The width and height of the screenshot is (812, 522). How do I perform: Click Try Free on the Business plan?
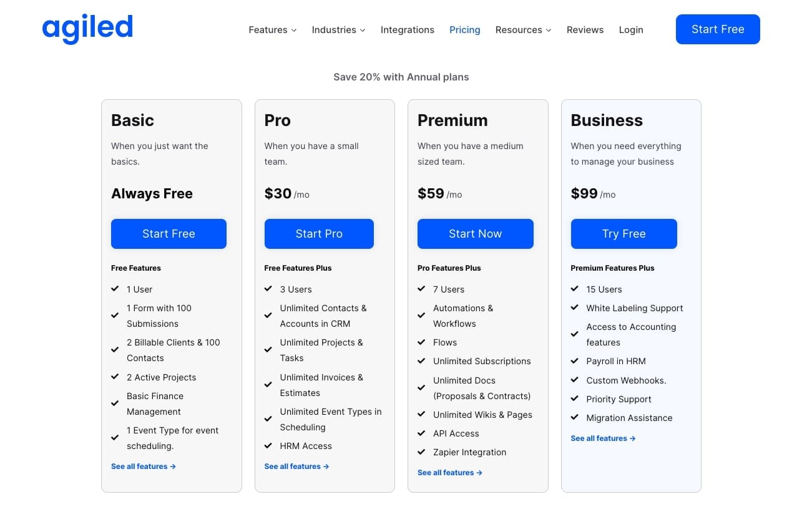[x=624, y=233]
